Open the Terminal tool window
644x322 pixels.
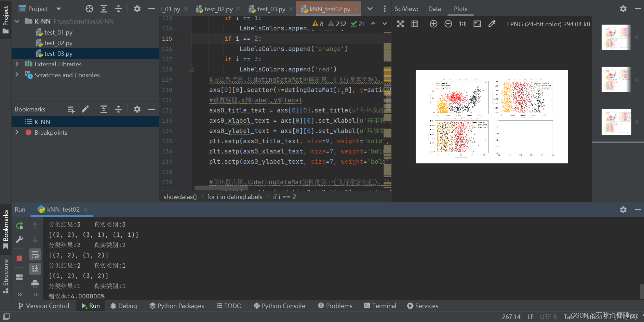pyautogui.click(x=380, y=306)
